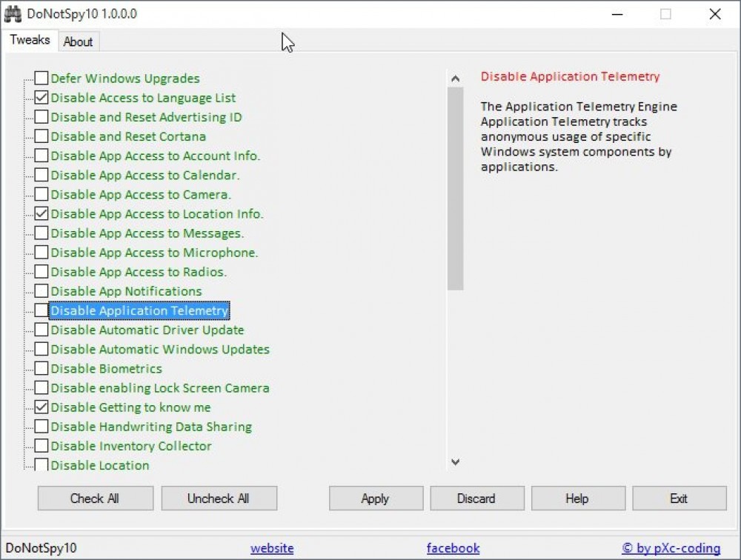Check the Disable Biometrics box
Viewport: 741px width, 560px height.
(41, 369)
